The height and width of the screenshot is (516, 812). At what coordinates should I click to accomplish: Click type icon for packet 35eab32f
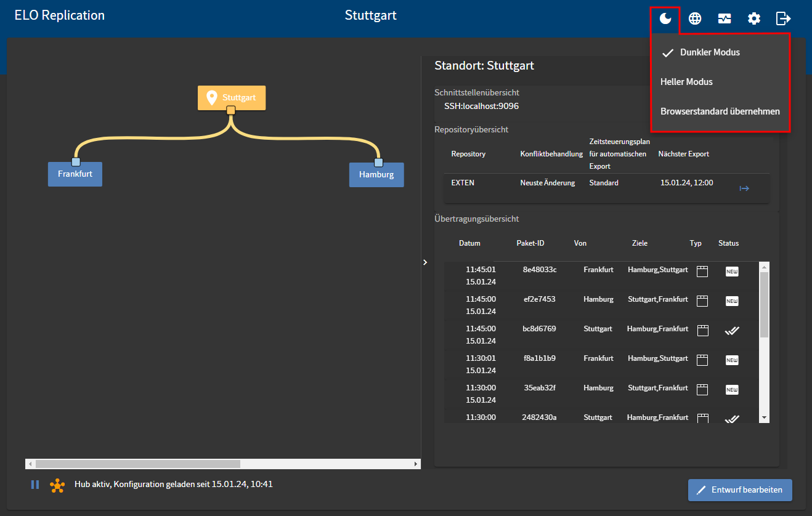702,390
